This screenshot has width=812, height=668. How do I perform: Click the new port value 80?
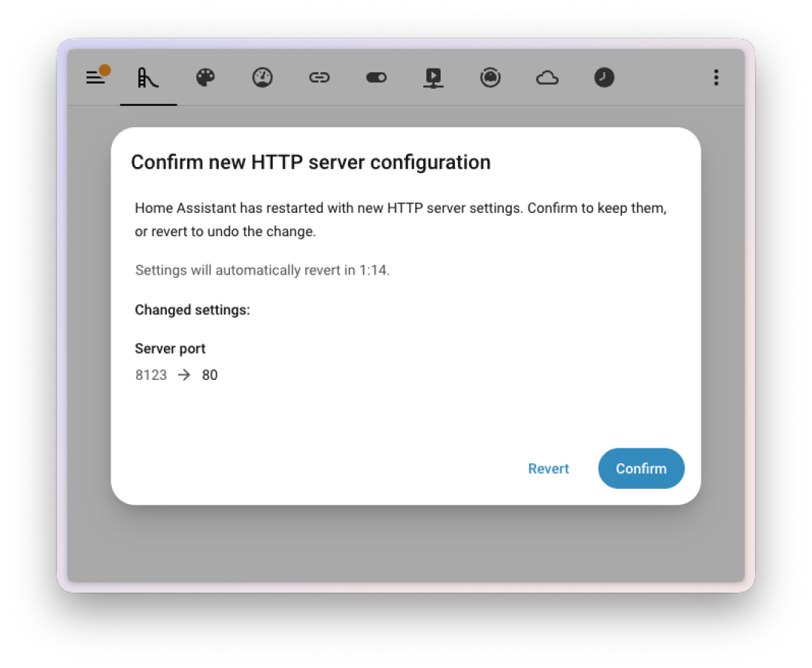pos(210,375)
